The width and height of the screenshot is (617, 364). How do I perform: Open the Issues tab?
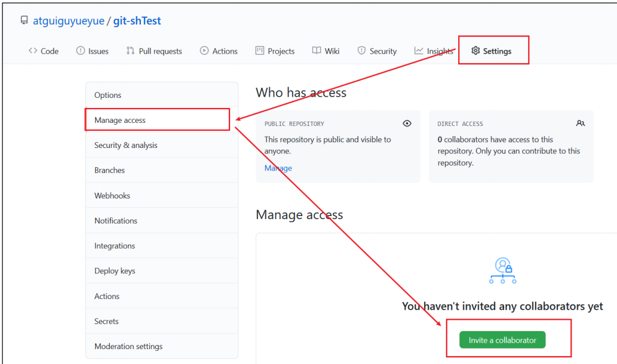point(93,51)
